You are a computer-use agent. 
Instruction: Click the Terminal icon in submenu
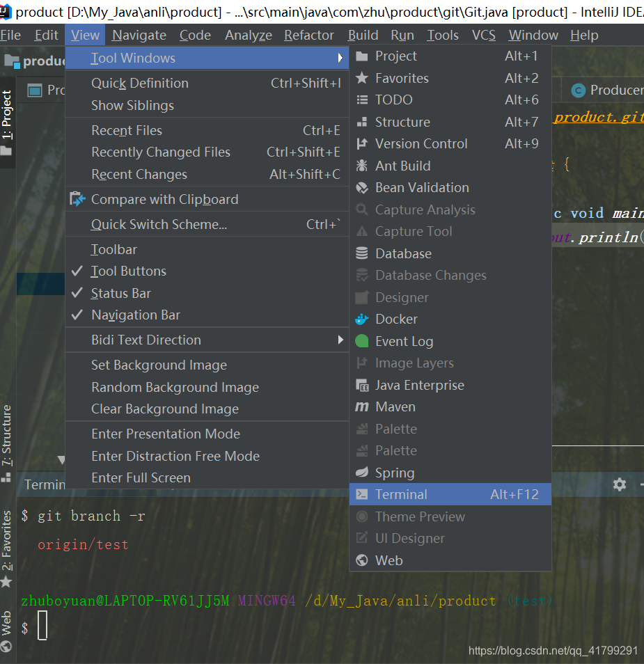click(362, 494)
